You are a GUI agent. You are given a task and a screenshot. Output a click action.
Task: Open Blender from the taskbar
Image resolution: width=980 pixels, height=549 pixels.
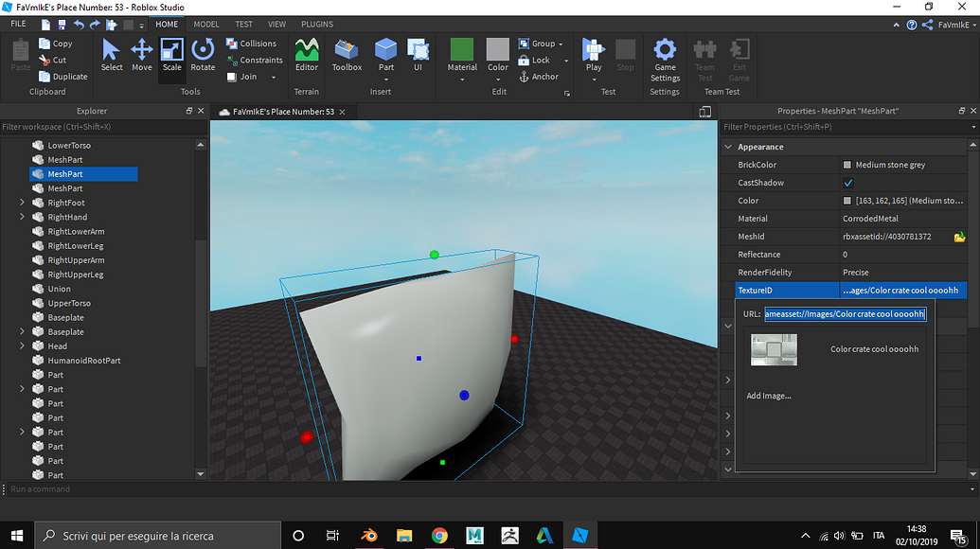[368, 535]
